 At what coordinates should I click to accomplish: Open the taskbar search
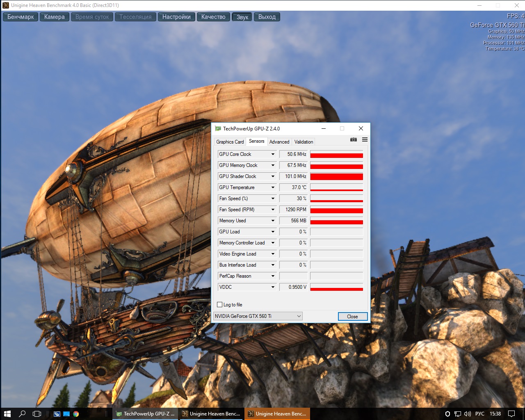click(x=22, y=413)
